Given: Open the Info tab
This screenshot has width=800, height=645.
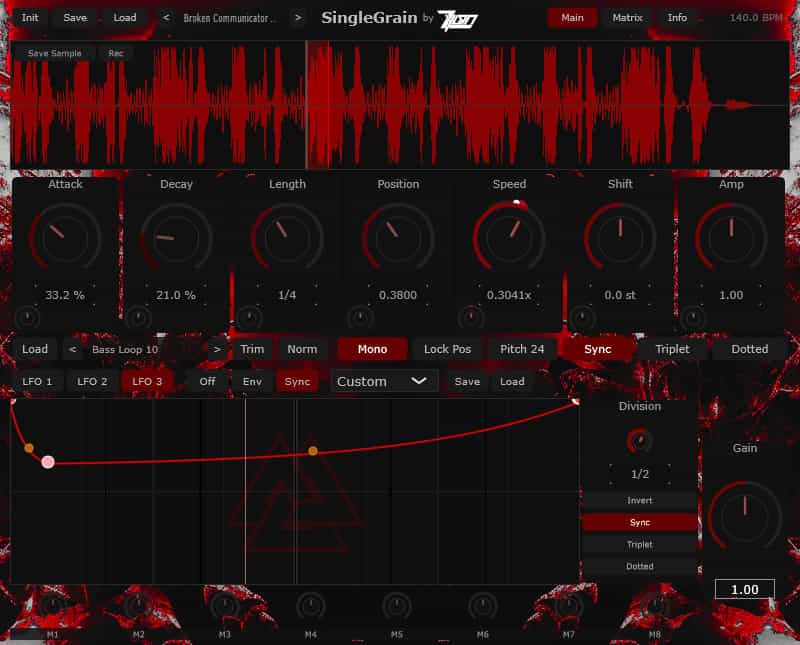Looking at the screenshot, I should (677, 18).
